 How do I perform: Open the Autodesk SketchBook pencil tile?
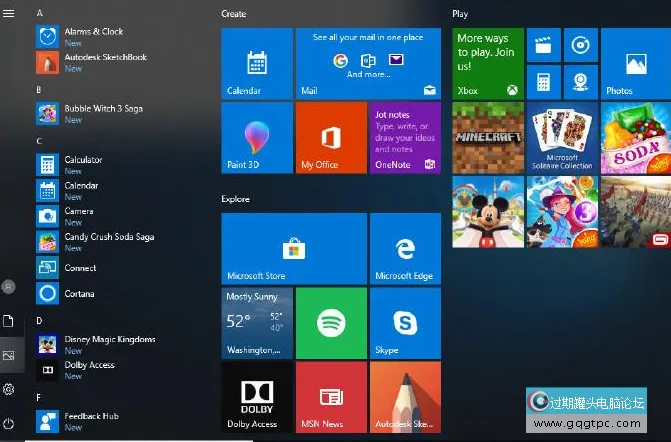[405, 397]
